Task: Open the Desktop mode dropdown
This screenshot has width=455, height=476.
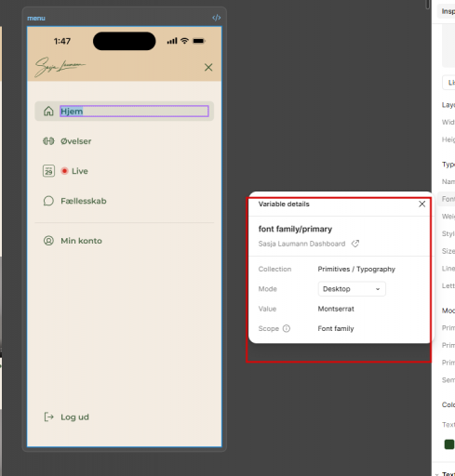Action: (x=352, y=289)
